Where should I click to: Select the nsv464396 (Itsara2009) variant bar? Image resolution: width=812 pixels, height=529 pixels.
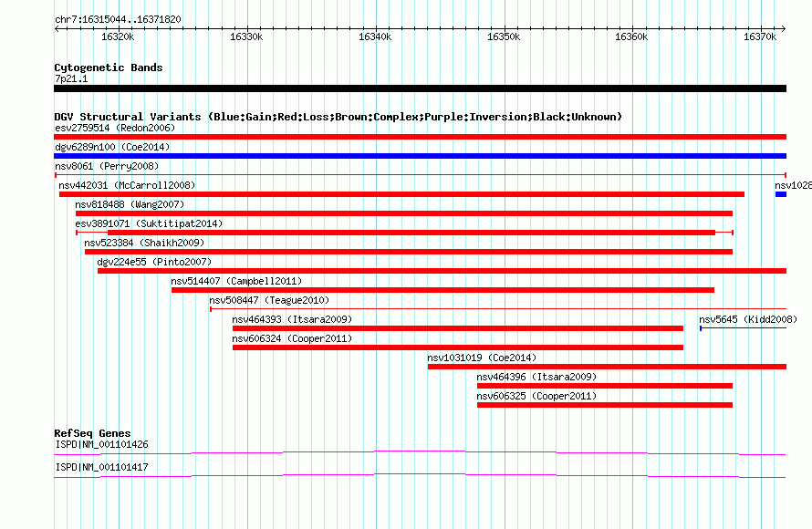(x=605, y=386)
